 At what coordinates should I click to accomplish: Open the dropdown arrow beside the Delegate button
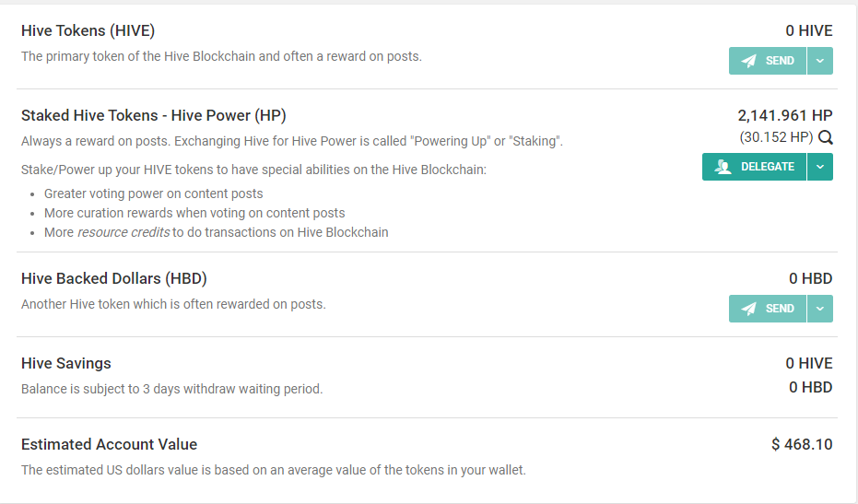pyautogui.click(x=819, y=167)
